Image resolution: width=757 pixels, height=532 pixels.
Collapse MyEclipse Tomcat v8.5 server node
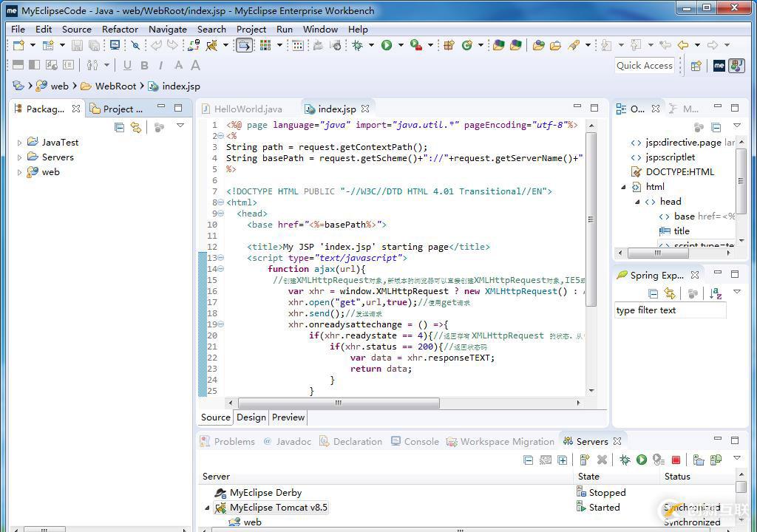(207, 508)
